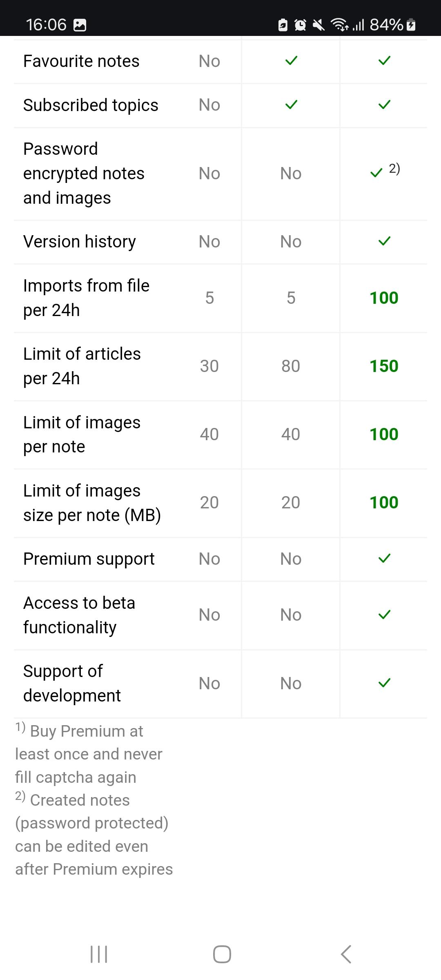This screenshot has height=980, width=441.
Task: Tap the bold 150 articles limit
Action: tap(384, 366)
